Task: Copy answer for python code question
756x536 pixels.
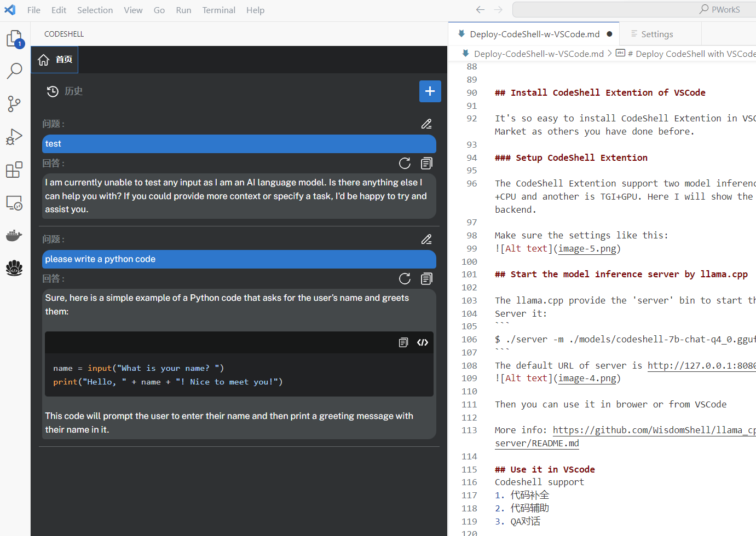Action: (x=427, y=278)
